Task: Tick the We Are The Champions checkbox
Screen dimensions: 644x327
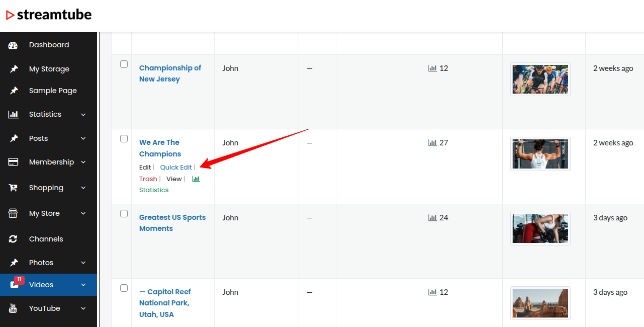Action: [x=124, y=139]
